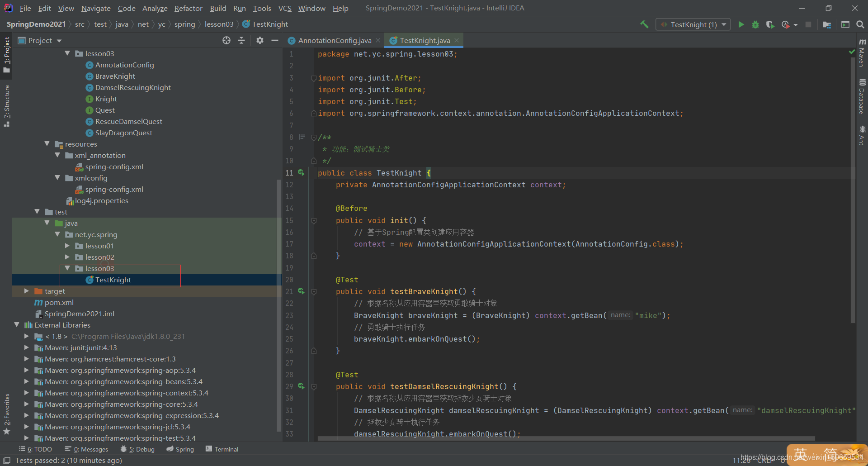Image resolution: width=868 pixels, height=466 pixels.
Task: Click SpringDemo2021 in the breadcrumb path
Action: pos(36,24)
